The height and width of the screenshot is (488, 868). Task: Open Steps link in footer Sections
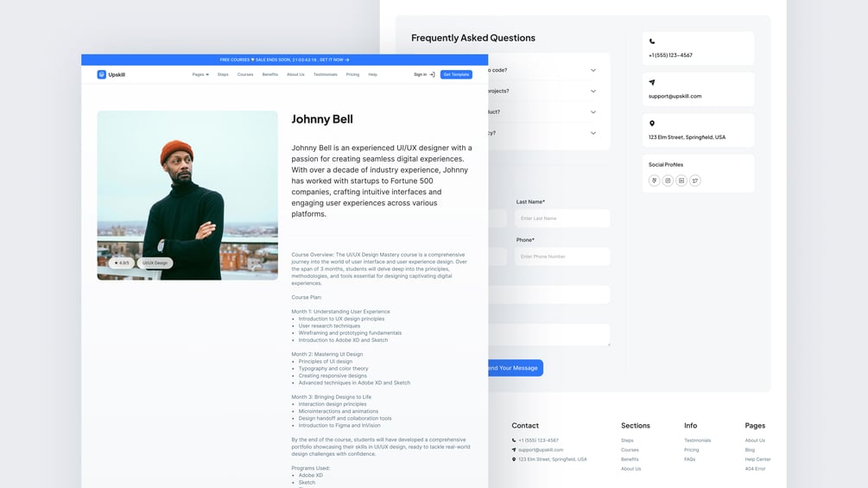pyautogui.click(x=627, y=440)
